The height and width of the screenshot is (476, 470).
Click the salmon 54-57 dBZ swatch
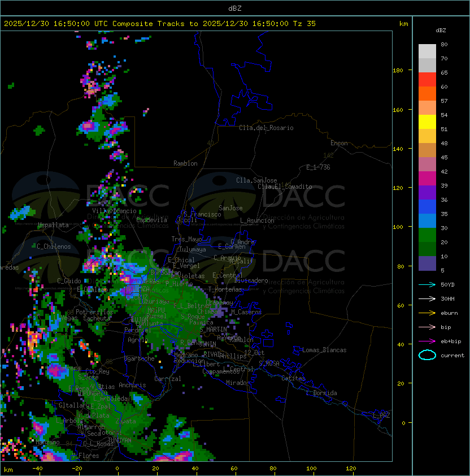tap(427, 108)
